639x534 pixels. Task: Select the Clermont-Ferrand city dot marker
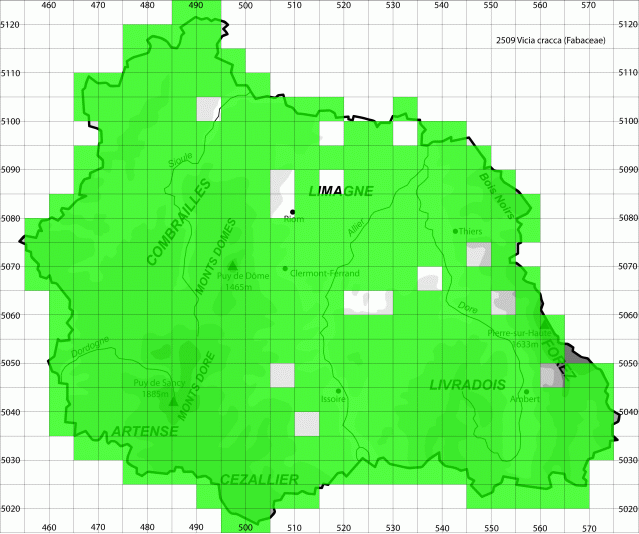285,269
